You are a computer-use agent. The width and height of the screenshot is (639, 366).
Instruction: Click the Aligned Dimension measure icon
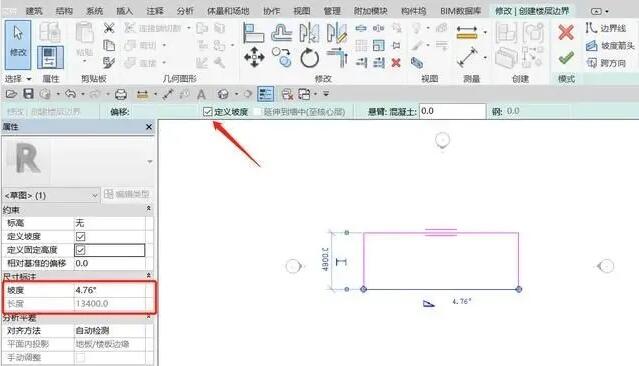pyautogui.click(x=467, y=32)
